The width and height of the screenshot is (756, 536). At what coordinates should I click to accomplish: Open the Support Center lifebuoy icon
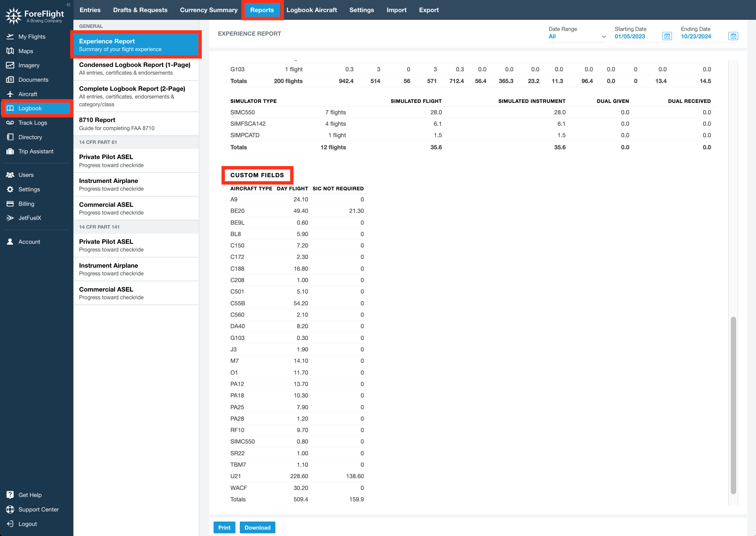[x=10, y=509]
